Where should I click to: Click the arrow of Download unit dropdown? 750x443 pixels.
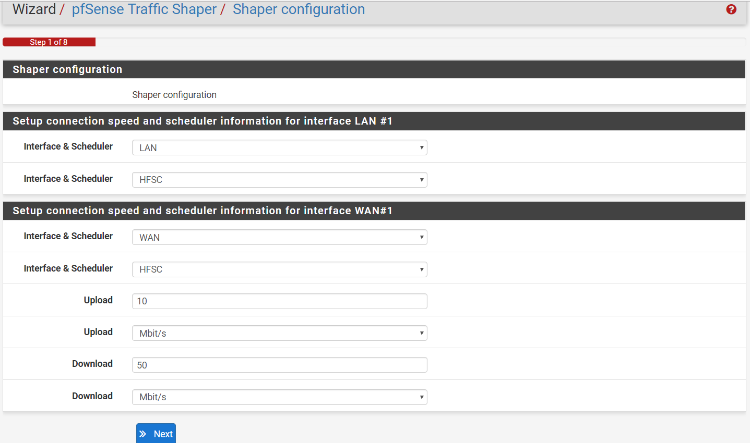421,397
